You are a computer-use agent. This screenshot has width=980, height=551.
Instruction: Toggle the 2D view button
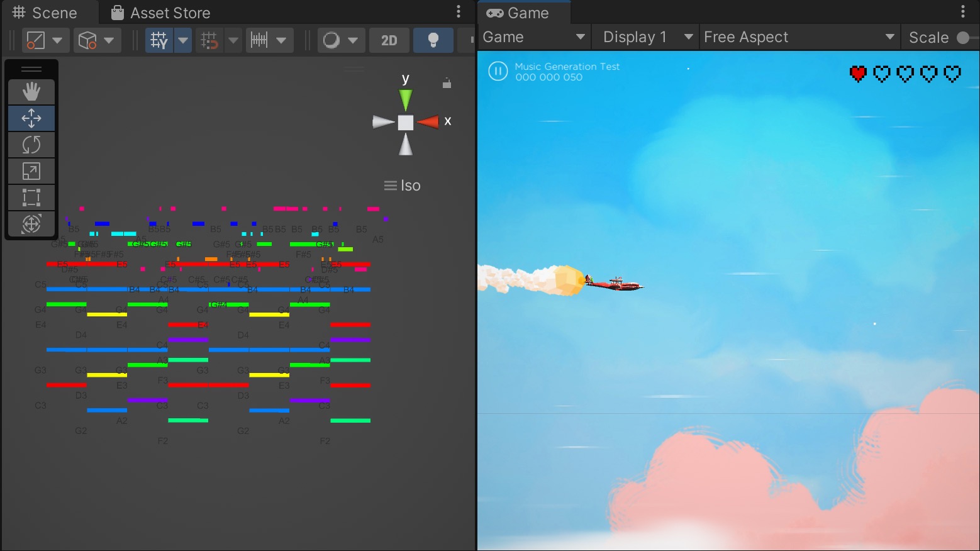389,41
